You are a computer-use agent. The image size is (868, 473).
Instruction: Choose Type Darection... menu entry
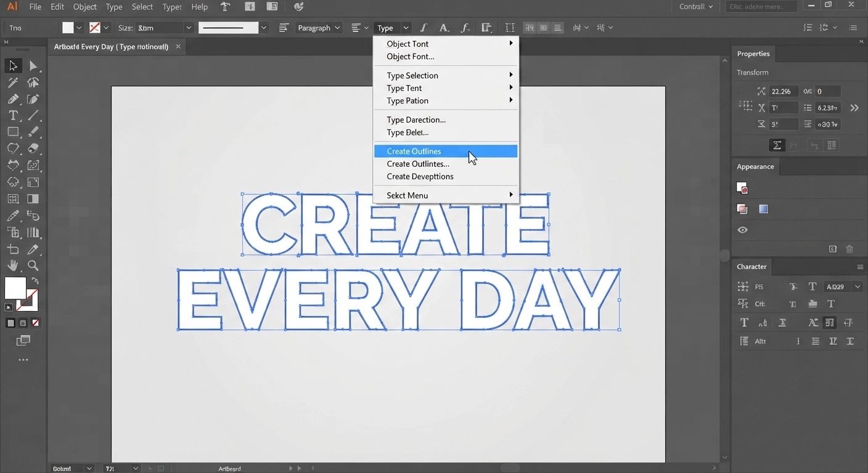(446, 119)
